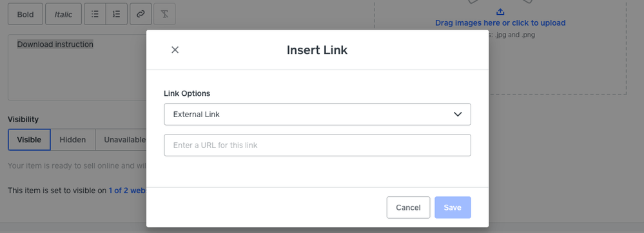Select the clear formatting icon
This screenshot has width=644, height=233.
[164, 14]
